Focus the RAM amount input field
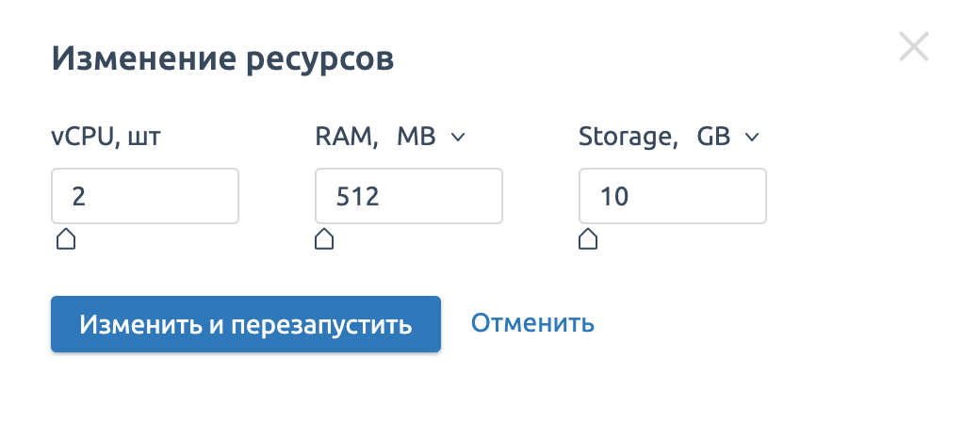The width and height of the screenshot is (980, 424). 408,196
